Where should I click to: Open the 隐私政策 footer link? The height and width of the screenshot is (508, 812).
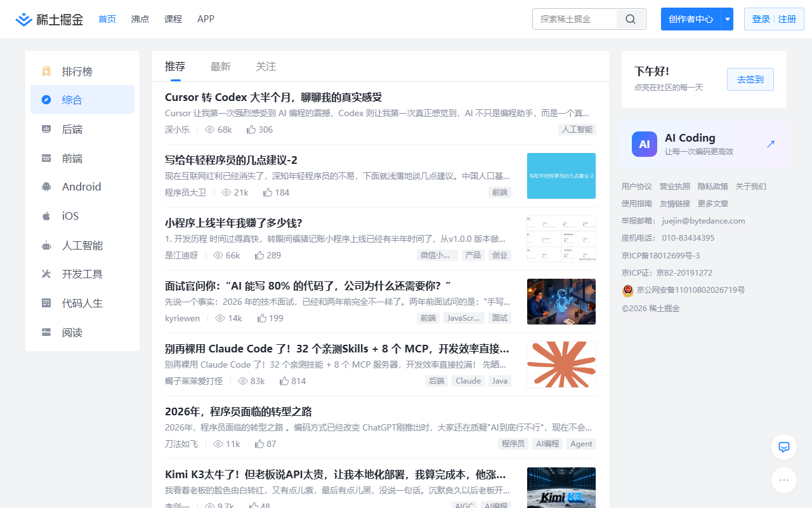point(713,186)
